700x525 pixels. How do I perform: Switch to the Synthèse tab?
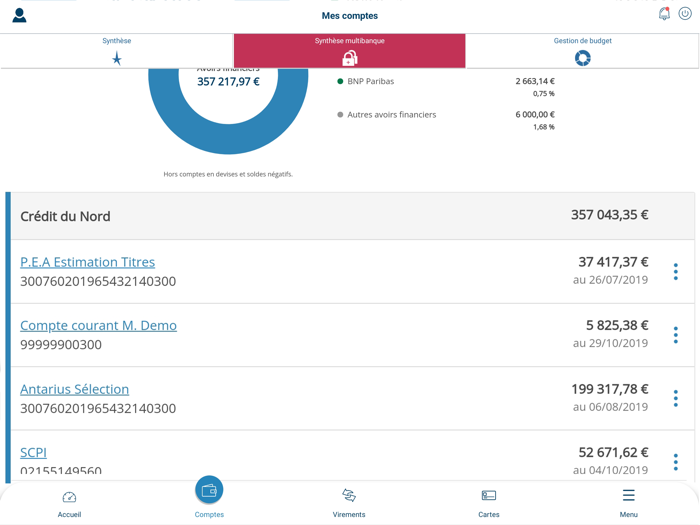117,51
